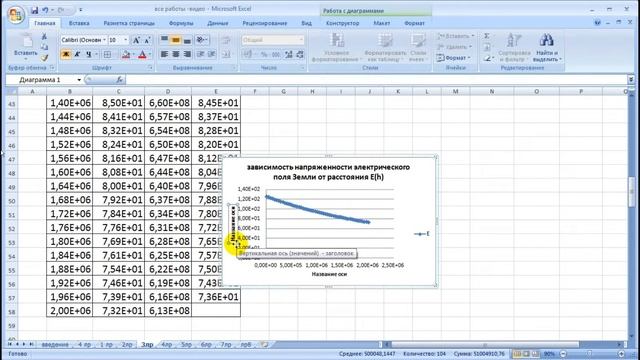Open the Рецензирование tab
The height and width of the screenshot is (360, 640).
pyautogui.click(x=264, y=23)
